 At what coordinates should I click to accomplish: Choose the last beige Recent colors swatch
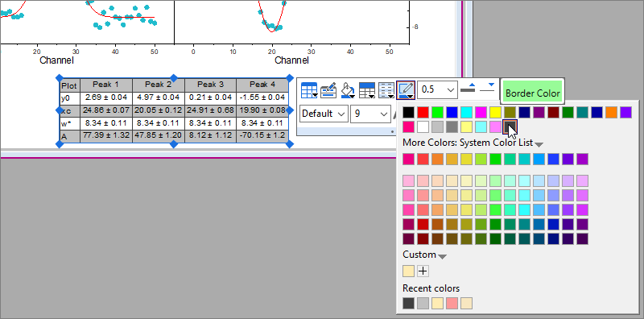coord(467,304)
